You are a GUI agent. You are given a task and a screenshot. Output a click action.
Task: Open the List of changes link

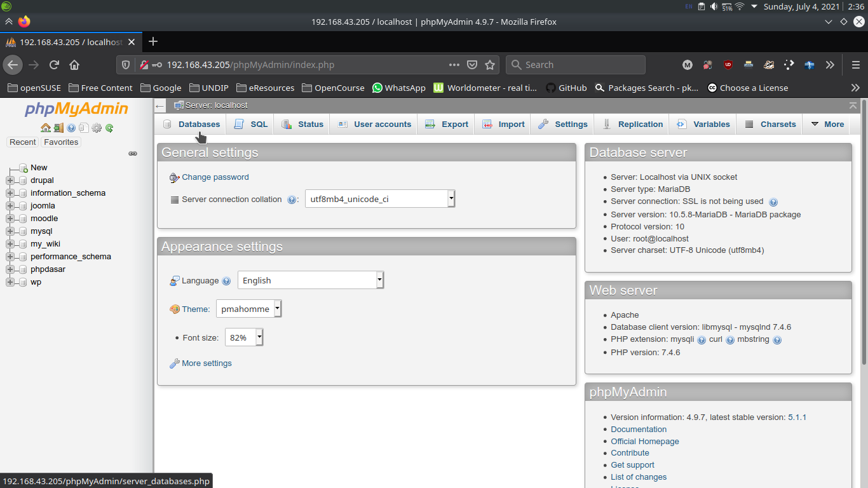pyautogui.click(x=639, y=477)
